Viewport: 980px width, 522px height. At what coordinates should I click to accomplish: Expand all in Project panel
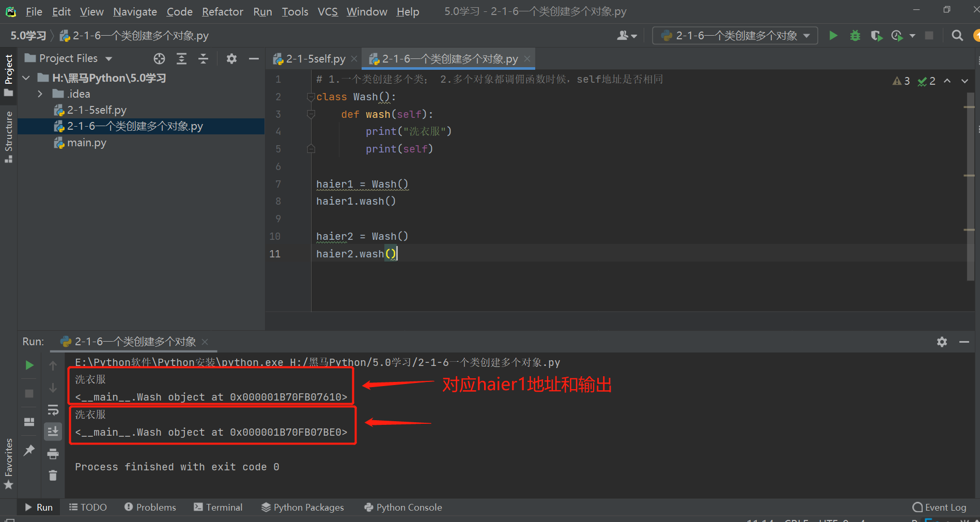[181, 59]
